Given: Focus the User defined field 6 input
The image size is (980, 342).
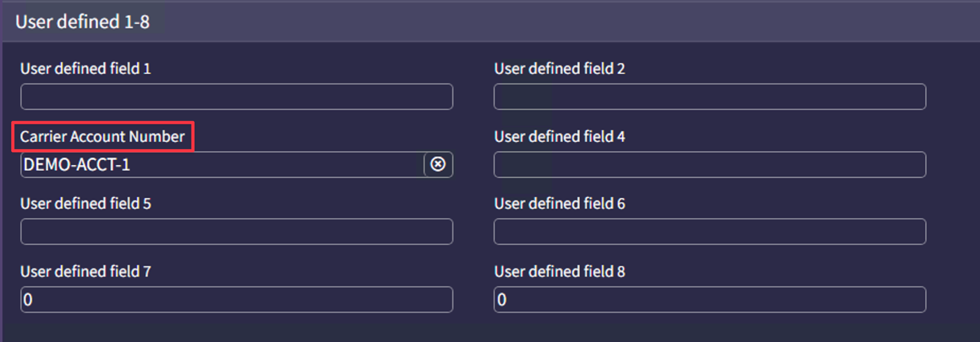Looking at the screenshot, I should [x=709, y=232].
